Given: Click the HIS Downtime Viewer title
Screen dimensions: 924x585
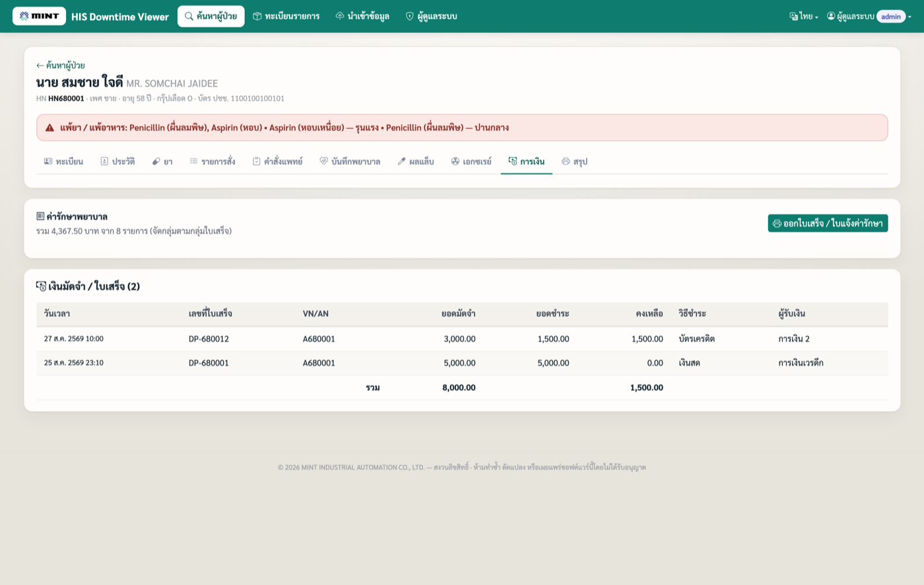Looking at the screenshot, I should [120, 17].
